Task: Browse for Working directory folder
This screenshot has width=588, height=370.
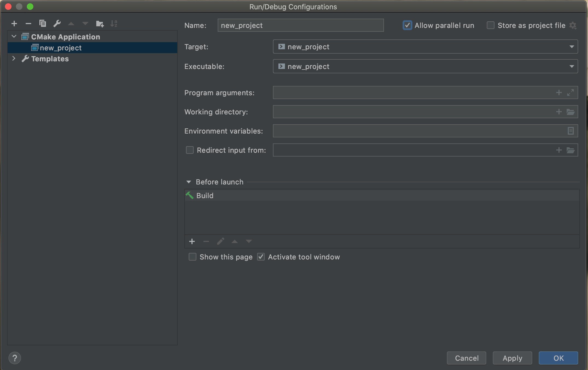Action: pos(570,112)
